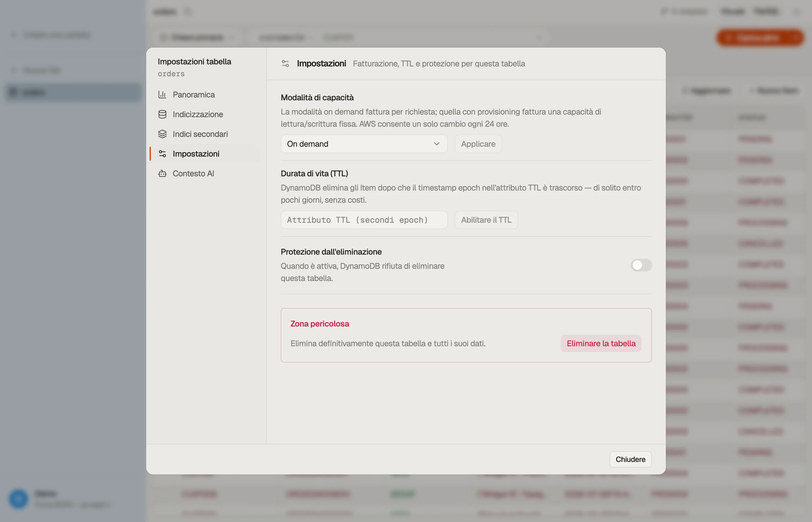The height and width of the screenshot is (522, 812).
Task: Open the Panoramica bar chart icon
Action: point(162,95)
